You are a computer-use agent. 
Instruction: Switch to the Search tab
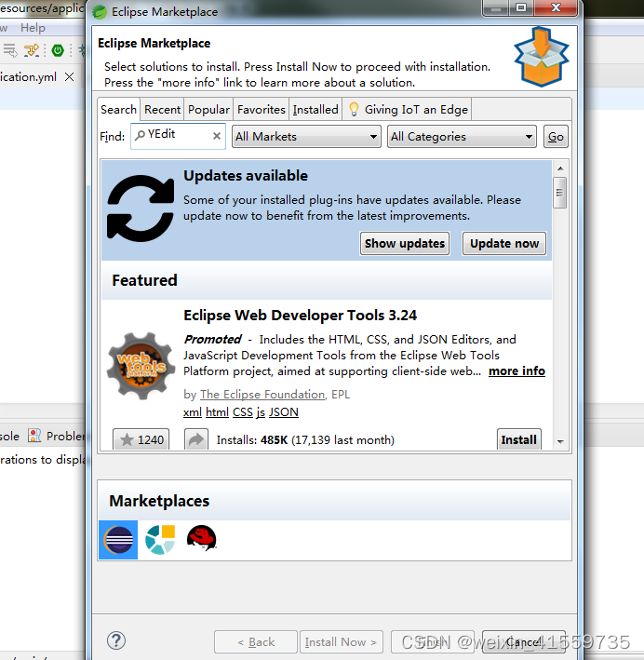pyautogui.click(x=118, y=110)
